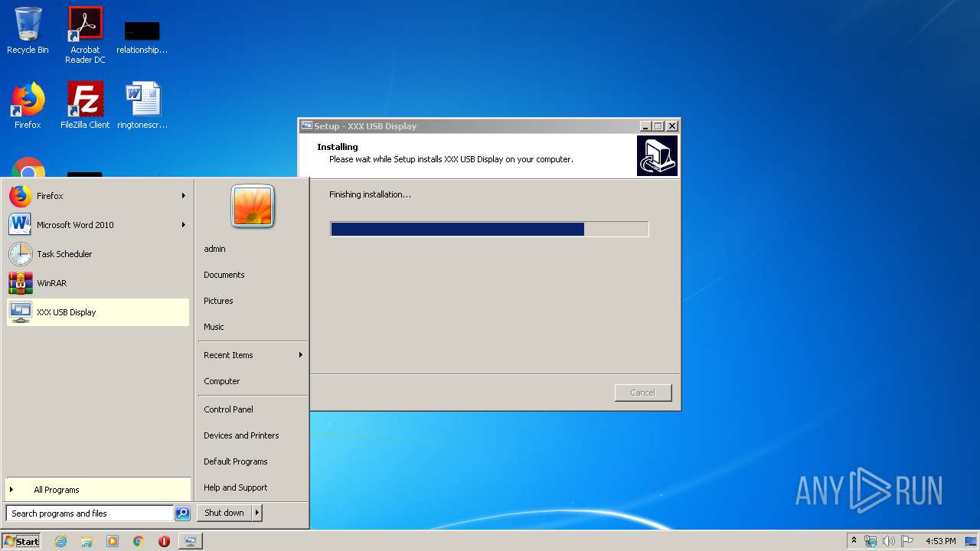Switch to Setup installer taskbar button
Image resolution: width=980 pixels, height=551 pixels.
[190, 541]
